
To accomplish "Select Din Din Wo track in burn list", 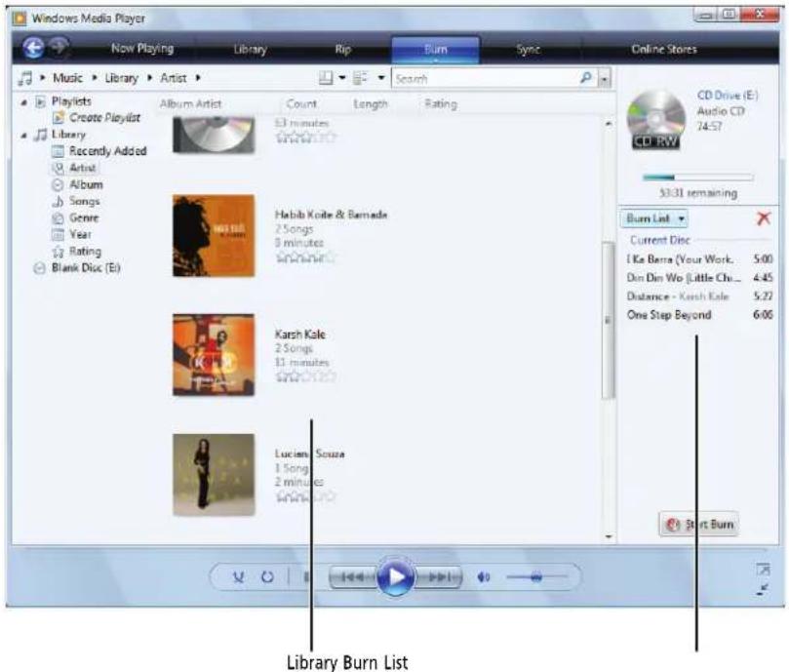I will click(x=699, y=278).
